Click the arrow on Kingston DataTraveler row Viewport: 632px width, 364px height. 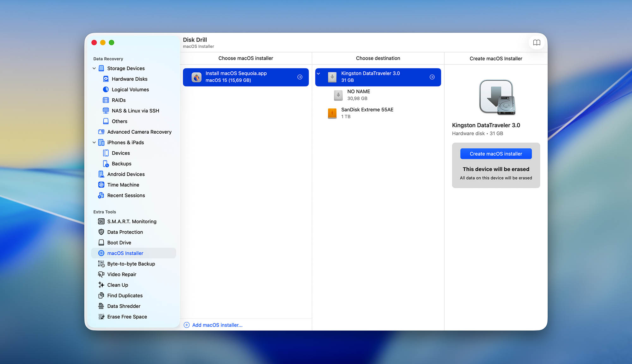pyautogui.click(x=432, y=77)
